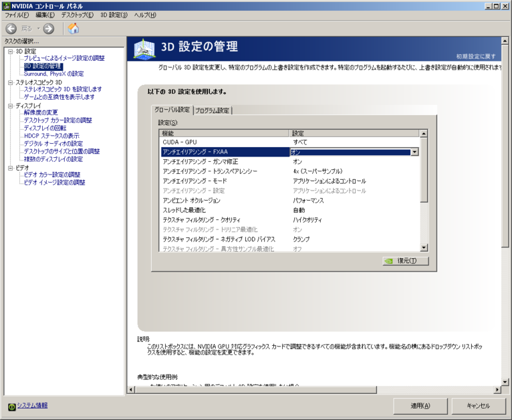Open デジタル オーディオの設定
Viewport: 512px width, 420px height.
[x=53, y=143]
